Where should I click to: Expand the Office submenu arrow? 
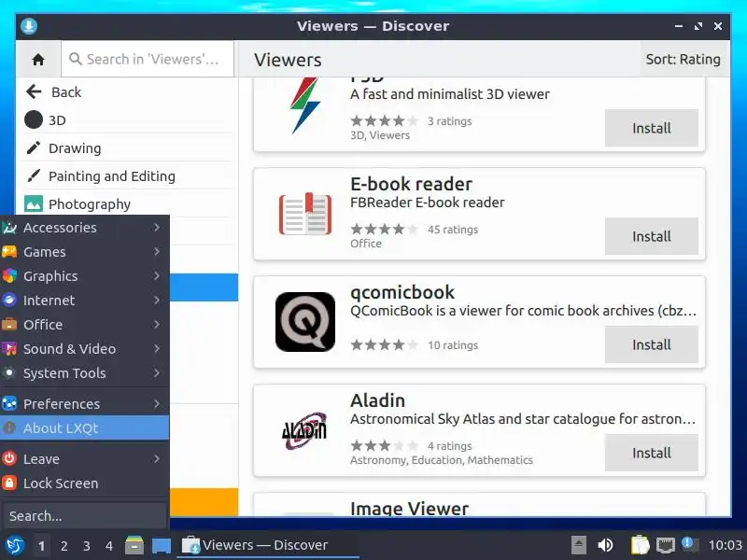(157, 324)
